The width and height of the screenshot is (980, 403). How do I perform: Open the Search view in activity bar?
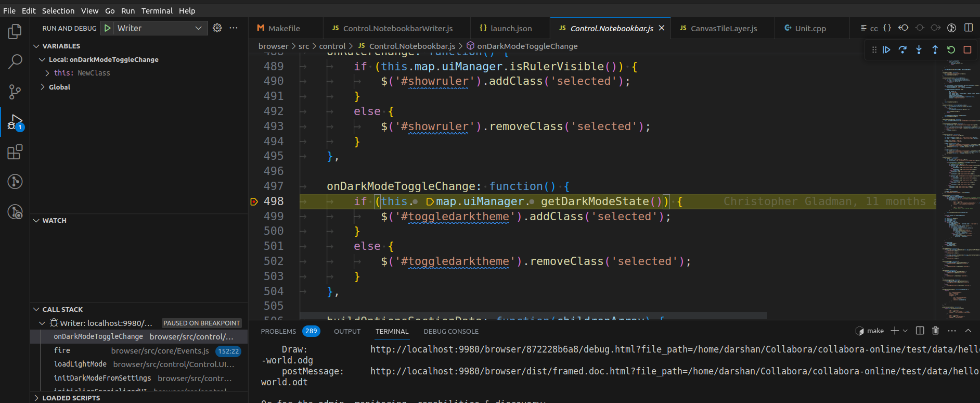(15, 61)
